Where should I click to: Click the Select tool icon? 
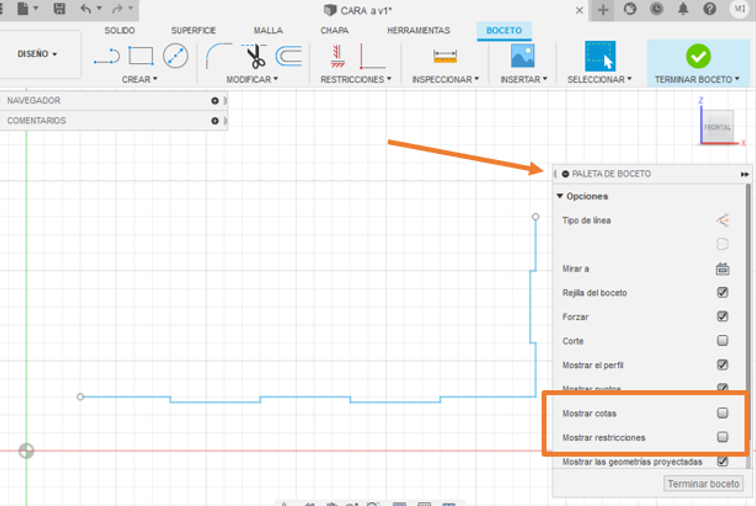pos(600,56)
